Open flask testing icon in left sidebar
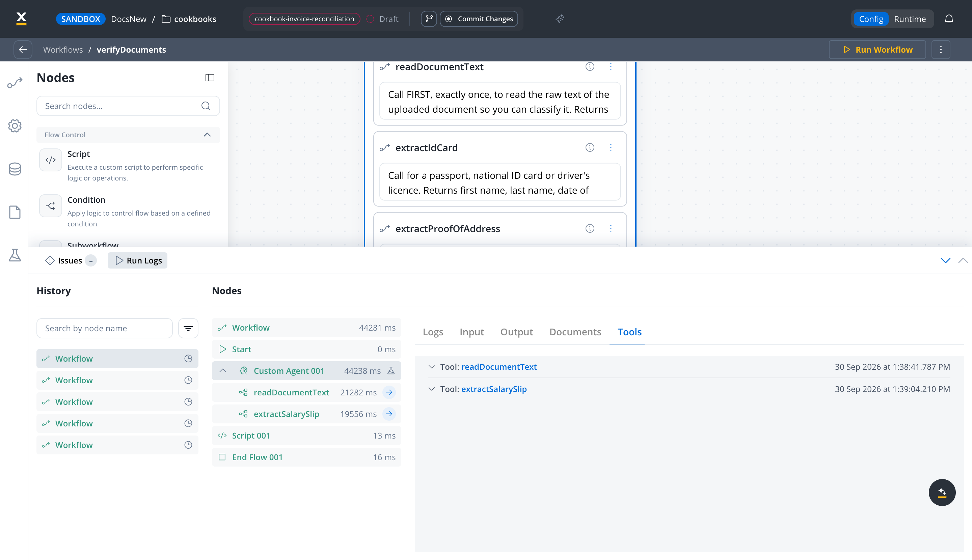This screenshot has width=972, height=560. 15,255
